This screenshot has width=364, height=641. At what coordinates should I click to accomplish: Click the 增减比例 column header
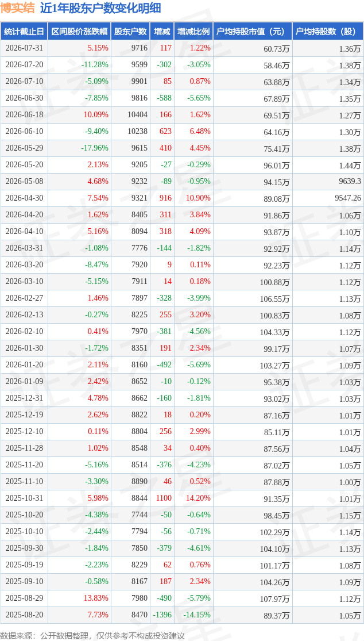coord(193,32)
